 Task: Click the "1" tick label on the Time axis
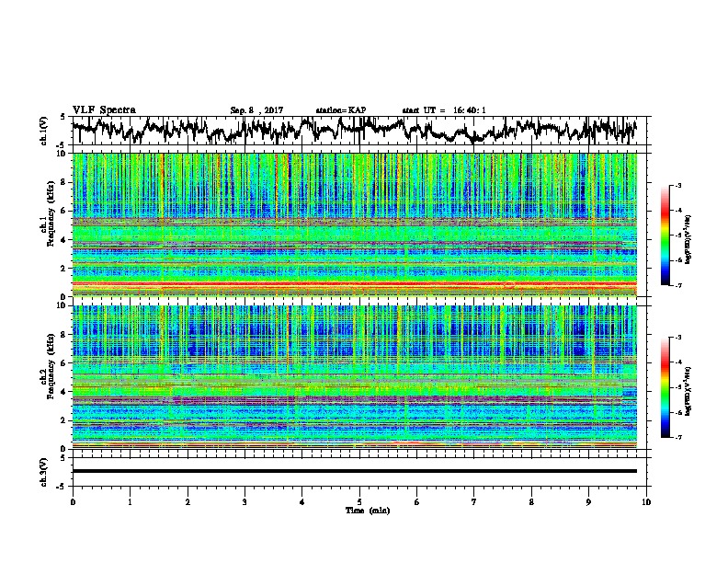point(130,502)
